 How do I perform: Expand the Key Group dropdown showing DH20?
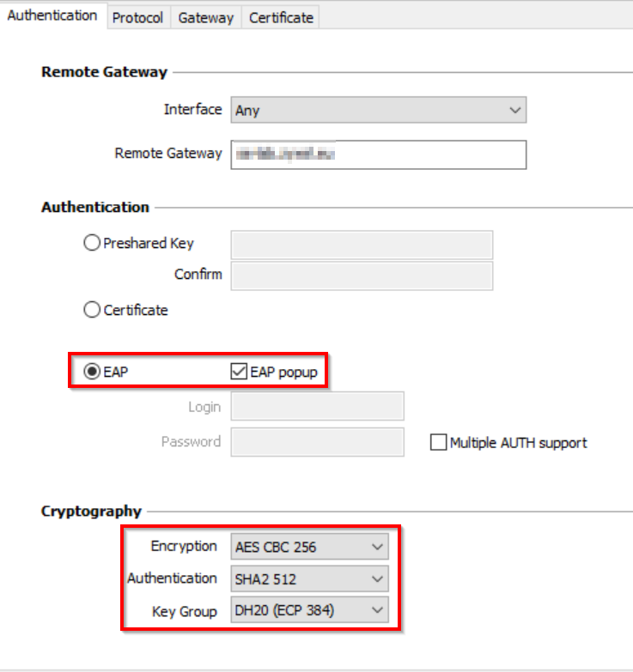click(309, 611)
